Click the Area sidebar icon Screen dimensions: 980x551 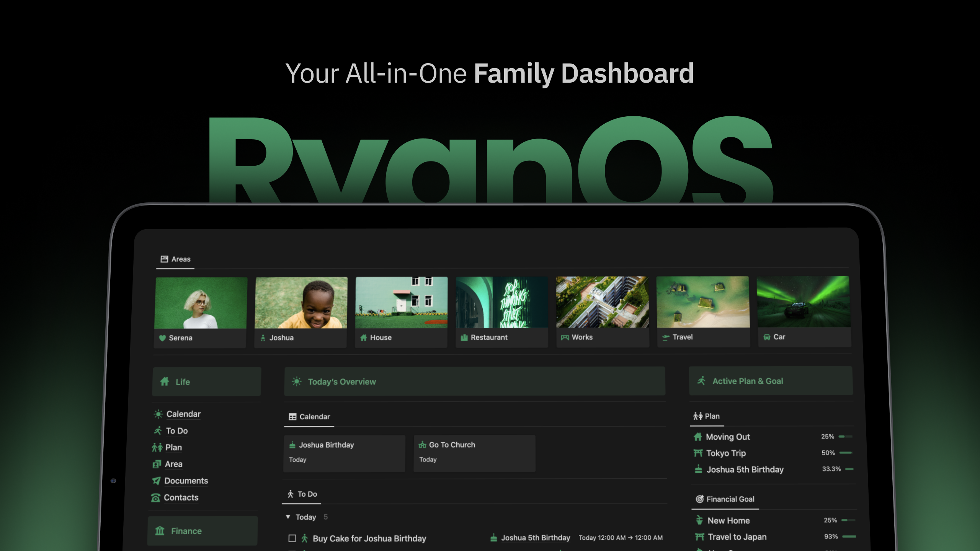pos(157,464)
